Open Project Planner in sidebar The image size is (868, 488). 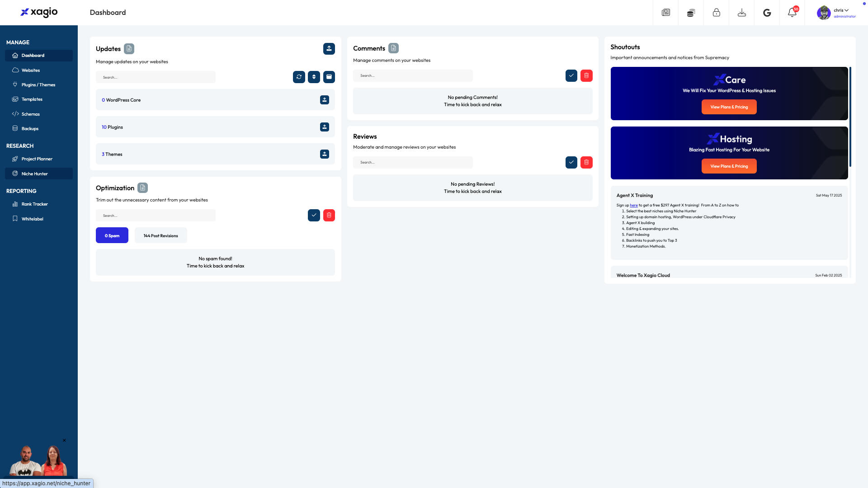pyautogui.click(x=39, y=159)
